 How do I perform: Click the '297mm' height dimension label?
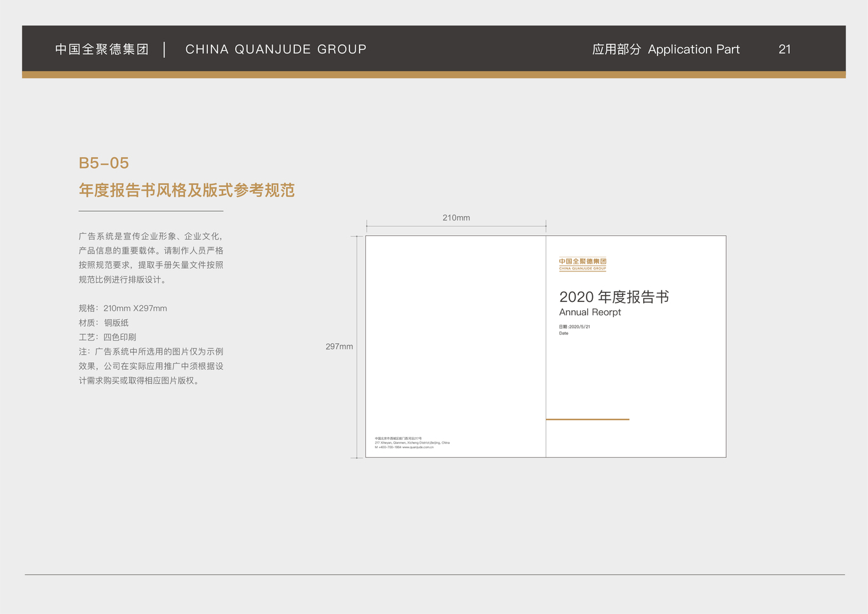339,346
